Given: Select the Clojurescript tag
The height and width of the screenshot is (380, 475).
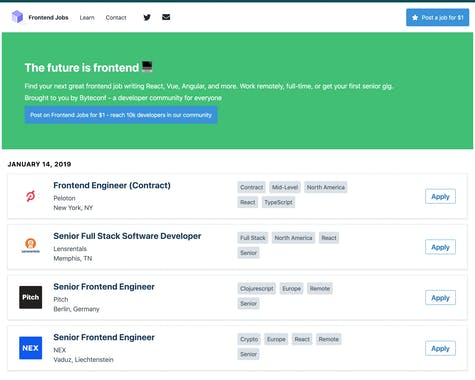Looking at the screenshot, I should click(x=257, y=289).
